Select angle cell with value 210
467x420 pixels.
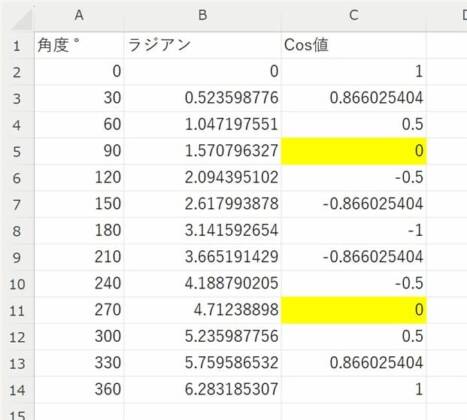[x=79, y=257]
